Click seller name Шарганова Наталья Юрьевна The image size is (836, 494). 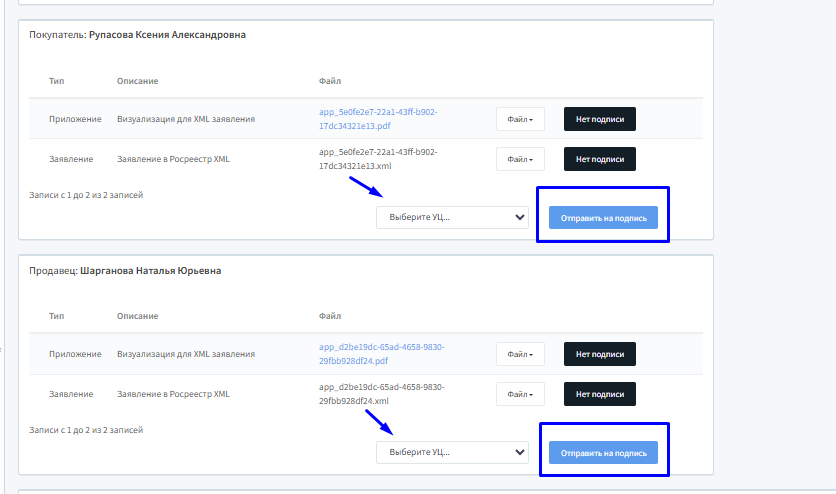point(150,271)
